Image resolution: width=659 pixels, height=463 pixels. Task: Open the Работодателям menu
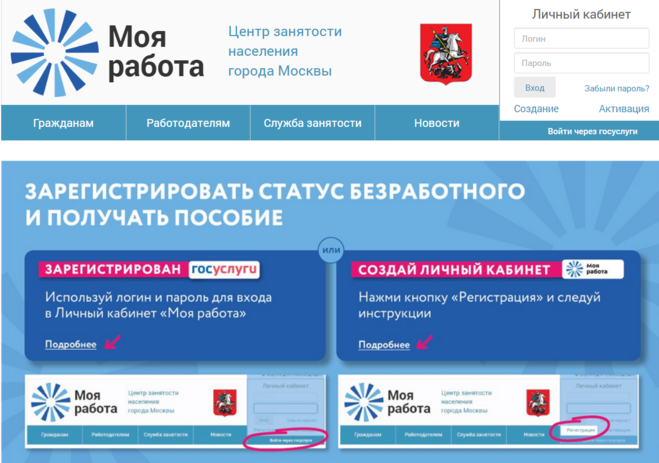coord(188,123)
